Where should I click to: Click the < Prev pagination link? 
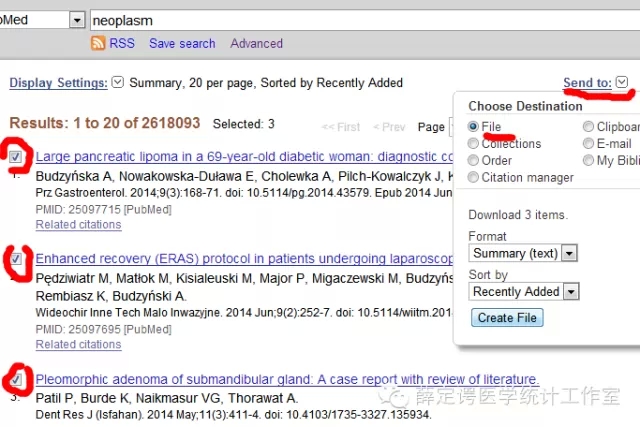pos(389,127)
